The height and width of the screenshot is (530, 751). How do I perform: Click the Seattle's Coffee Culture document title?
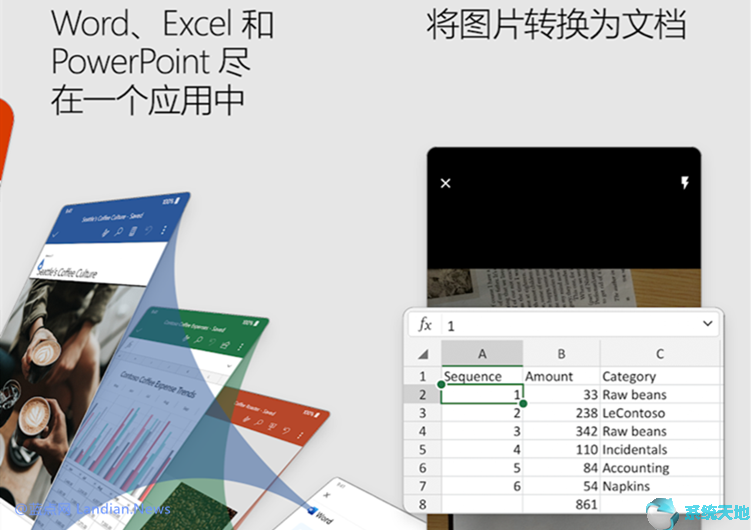point(67,272)
